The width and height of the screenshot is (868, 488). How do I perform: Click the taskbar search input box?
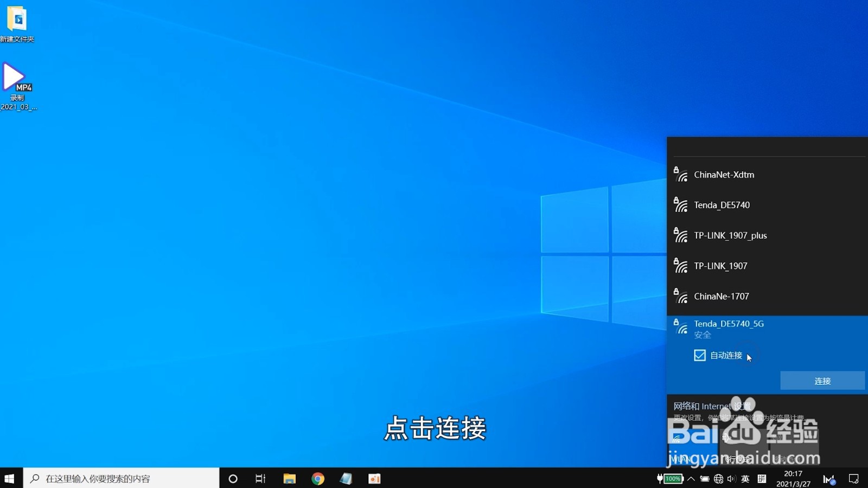pos(119,478)
